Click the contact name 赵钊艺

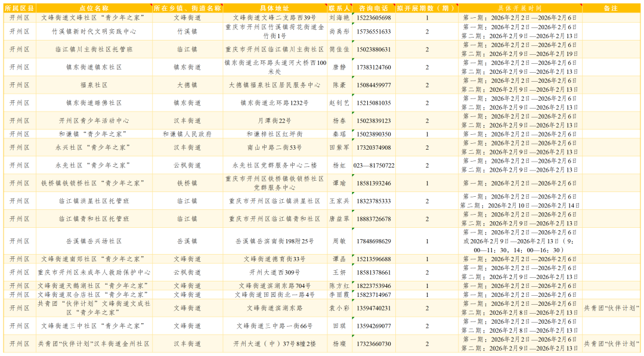pyautogui.click(x=339, y=103)
